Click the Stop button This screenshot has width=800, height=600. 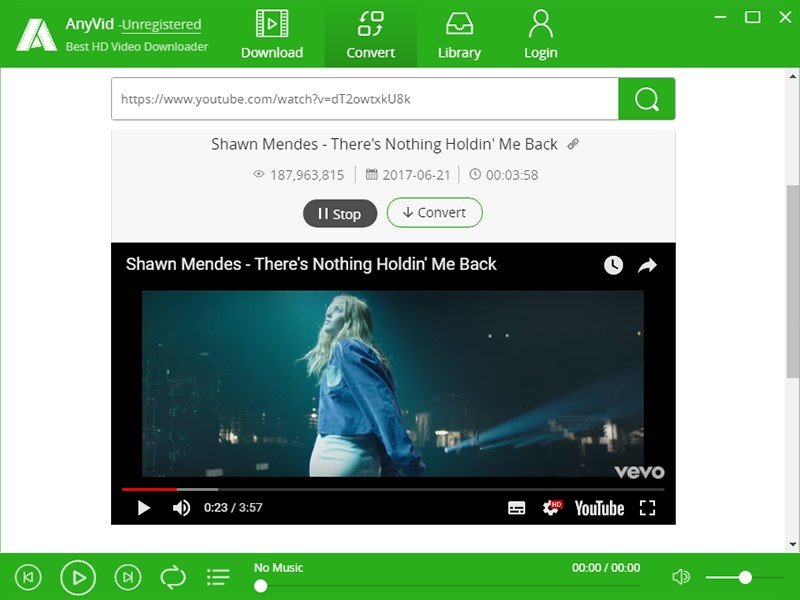[x=340, y=213]
